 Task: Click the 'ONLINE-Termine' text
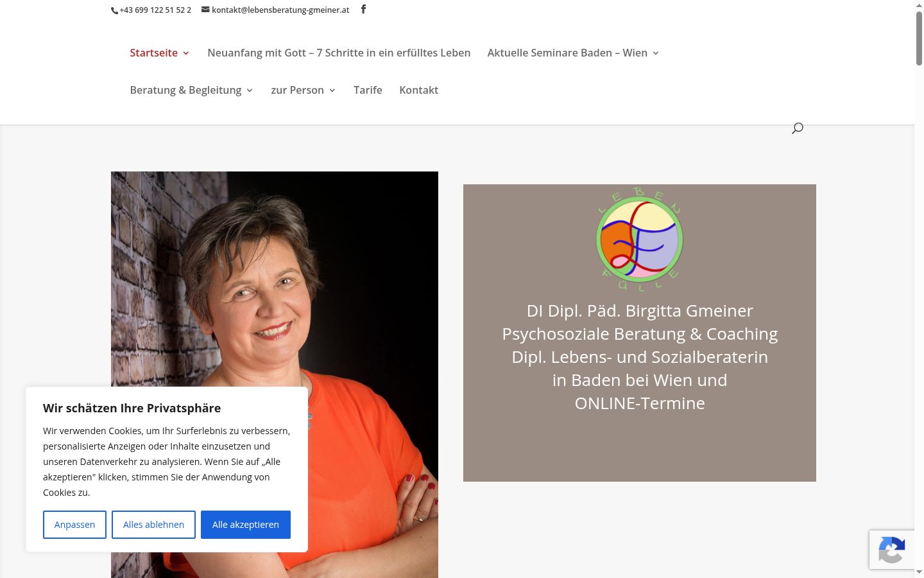coord(640,403)
